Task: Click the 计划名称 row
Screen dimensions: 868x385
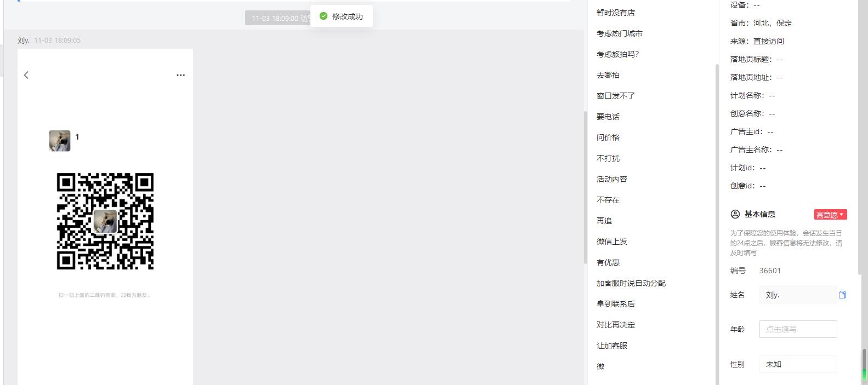Action: pos(753,95)
